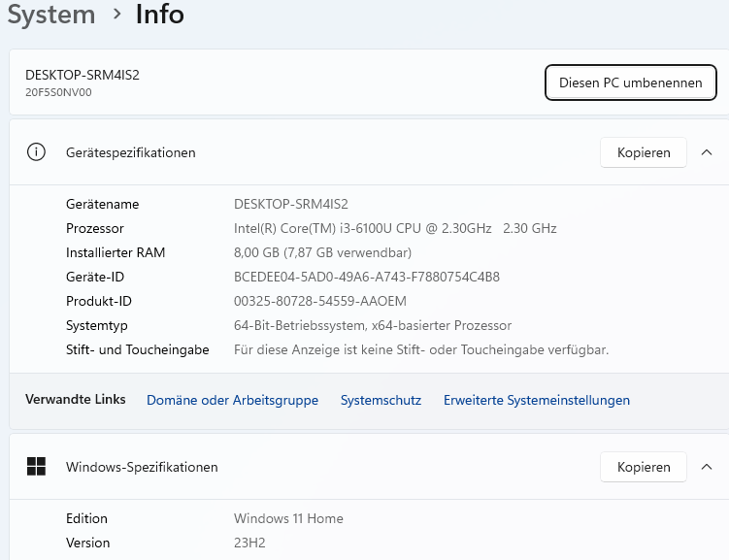Click the Verwandte Links label
The image size is (729, 560).
click(76, 399)
